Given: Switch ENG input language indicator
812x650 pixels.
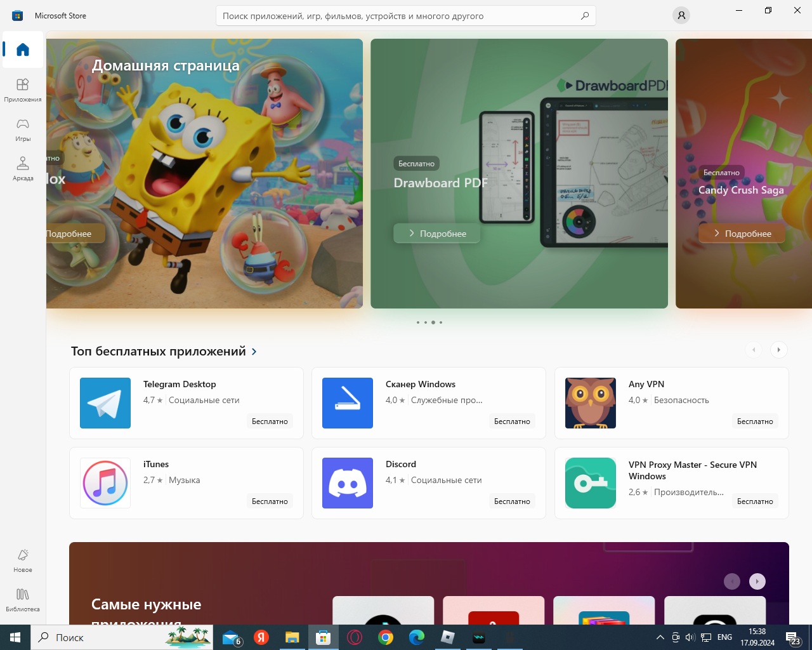Looking at the screenshot, I should point(724,637).
